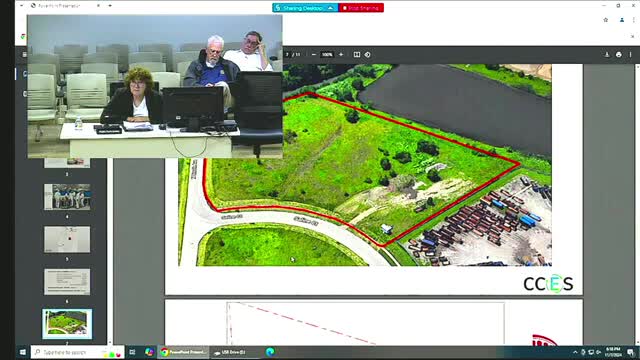Close the PowerPoint Presentation browser tab
Viewport: 640px width, 360px height.
tap(98, 6)
